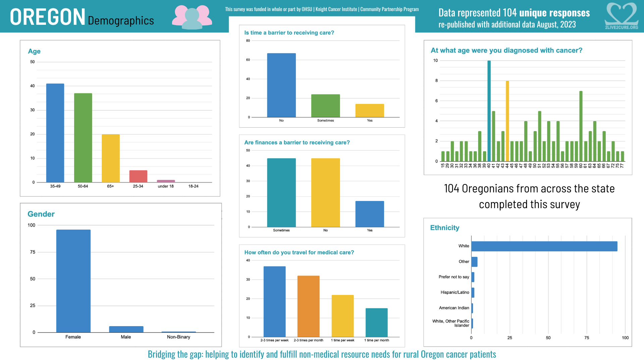Click the 2LIVE2CURE.ORG heart logo
Screen dimensions: 644x362
point(621,16)
